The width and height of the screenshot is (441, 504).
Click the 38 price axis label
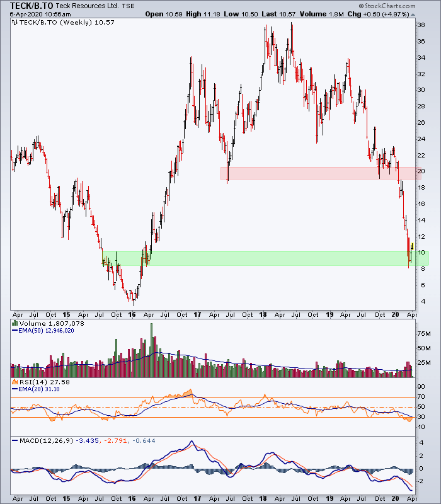point(421,25)
